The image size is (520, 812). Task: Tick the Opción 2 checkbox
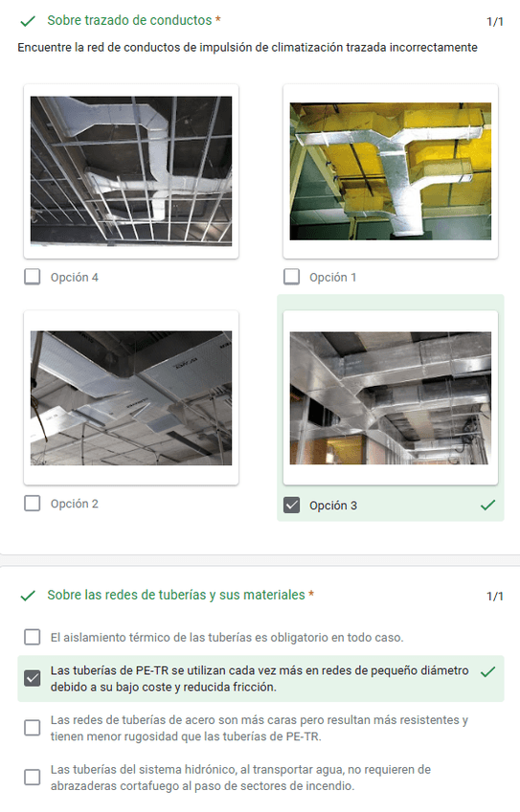tap(33, 503)
